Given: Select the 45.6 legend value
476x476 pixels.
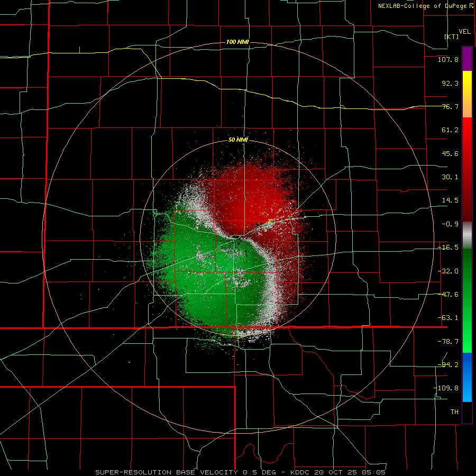Looking at the screenshot, I should coord(450,153).
